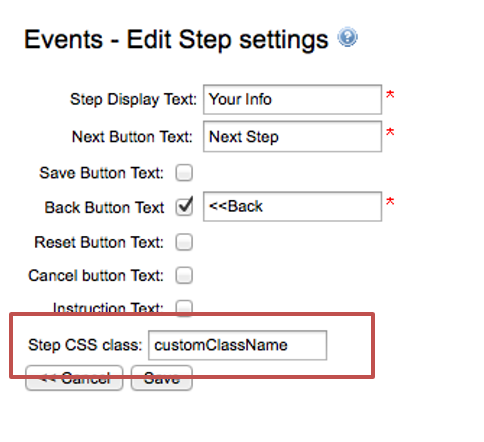Click the Reset Button Text label

pos(99,242)
